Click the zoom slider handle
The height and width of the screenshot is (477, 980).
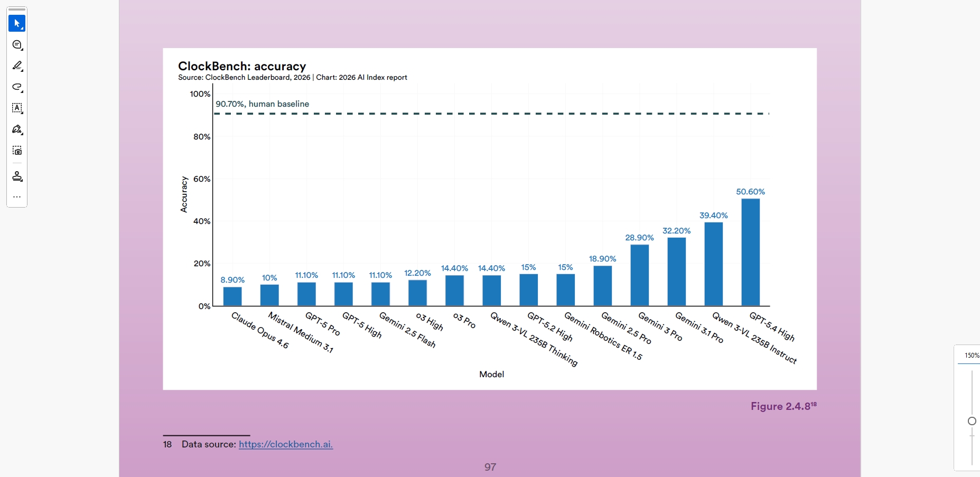click(972, 421)
